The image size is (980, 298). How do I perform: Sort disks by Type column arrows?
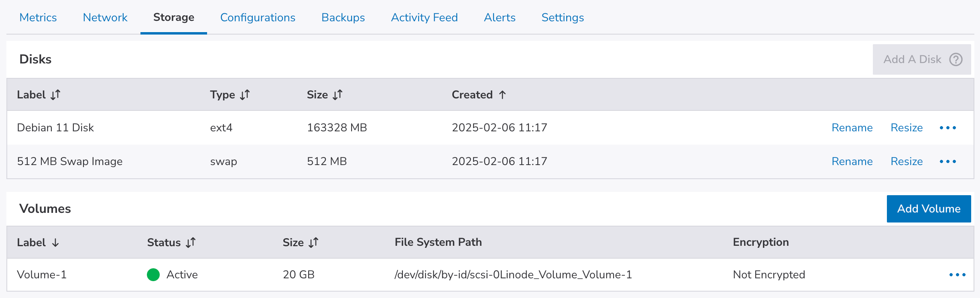point(245,95)
